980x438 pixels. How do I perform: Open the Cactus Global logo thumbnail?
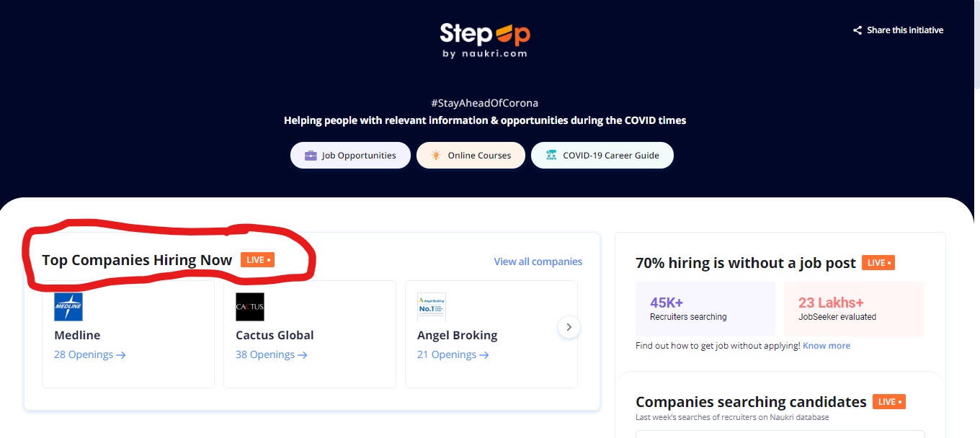250,307
